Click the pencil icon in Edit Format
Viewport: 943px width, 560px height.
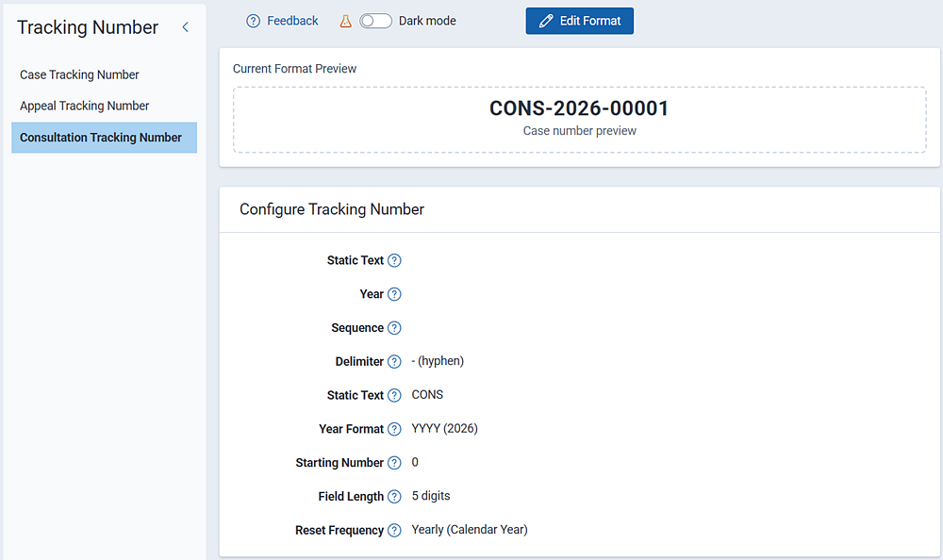545,21
